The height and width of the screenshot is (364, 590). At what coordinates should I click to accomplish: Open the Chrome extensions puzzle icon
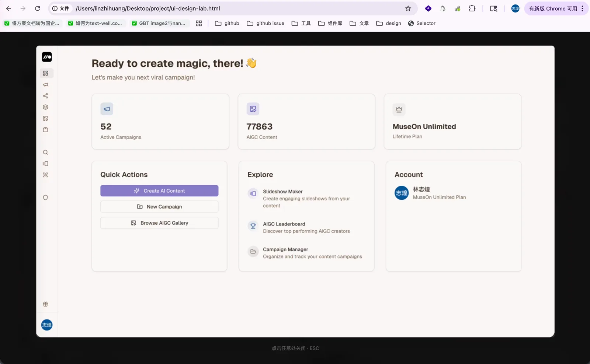click(x=472, y=8)
